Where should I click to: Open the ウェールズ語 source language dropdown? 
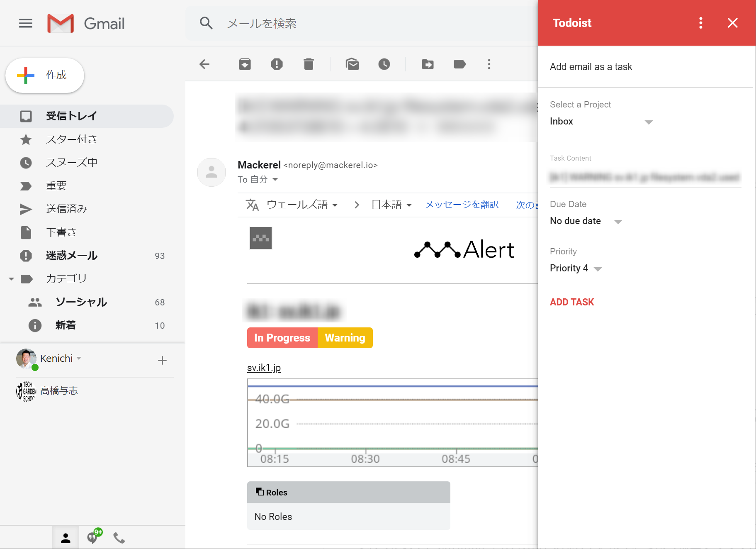click(302, 205)
